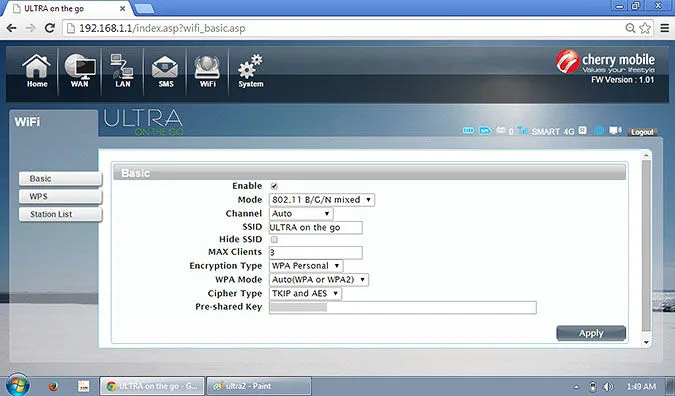
Task: Open the WPA Mode dropdown
Action: pos(319,279)
